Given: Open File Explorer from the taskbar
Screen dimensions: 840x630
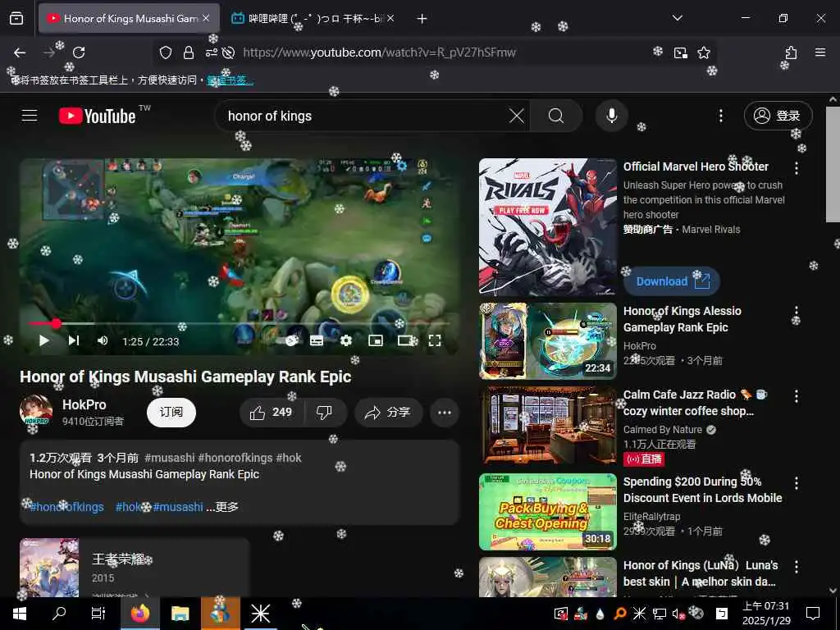Looking at the screenshot, I should click(180, 614).
